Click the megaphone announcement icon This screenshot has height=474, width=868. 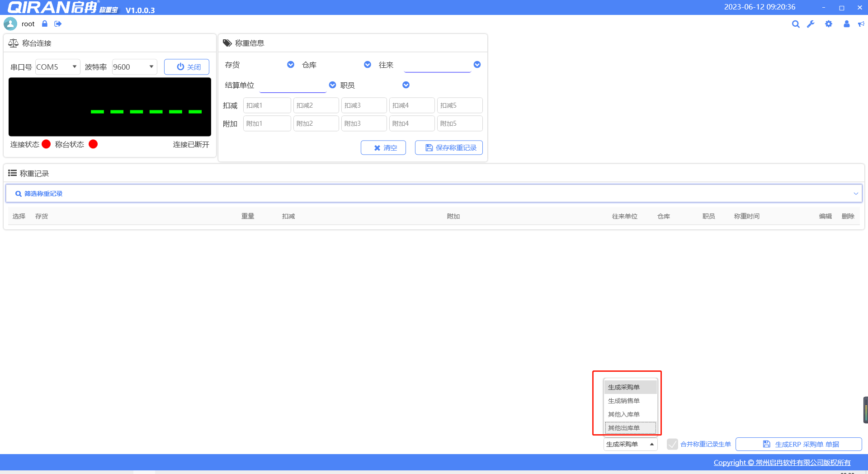[x=861, y=24]
